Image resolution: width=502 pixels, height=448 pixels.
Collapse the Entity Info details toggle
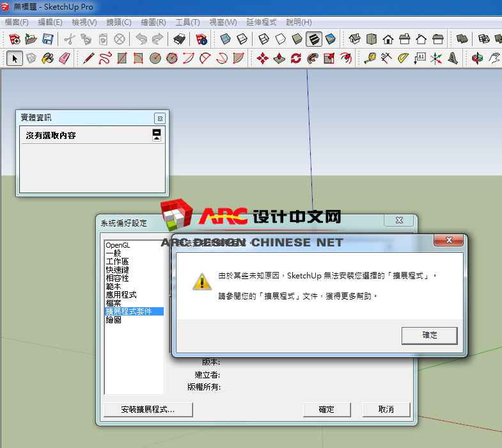157,135
